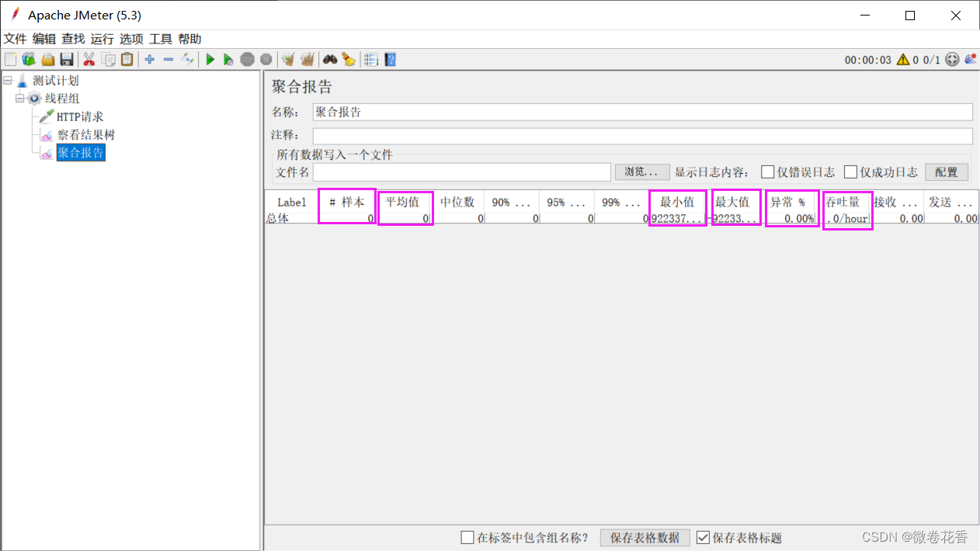
Task: Reset search with the yellow broom icon
Action: click(349, 59)
